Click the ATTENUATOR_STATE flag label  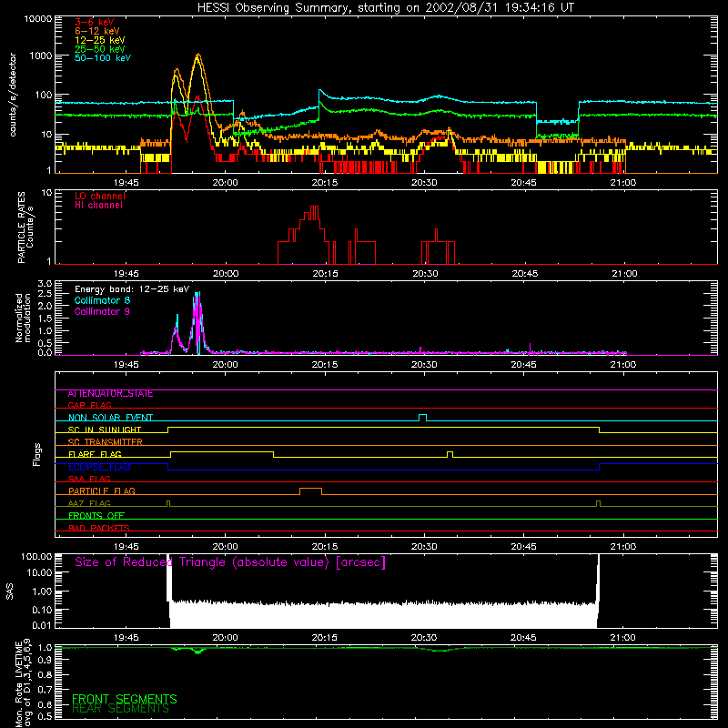pyautogui.click(x=110, y=394)
